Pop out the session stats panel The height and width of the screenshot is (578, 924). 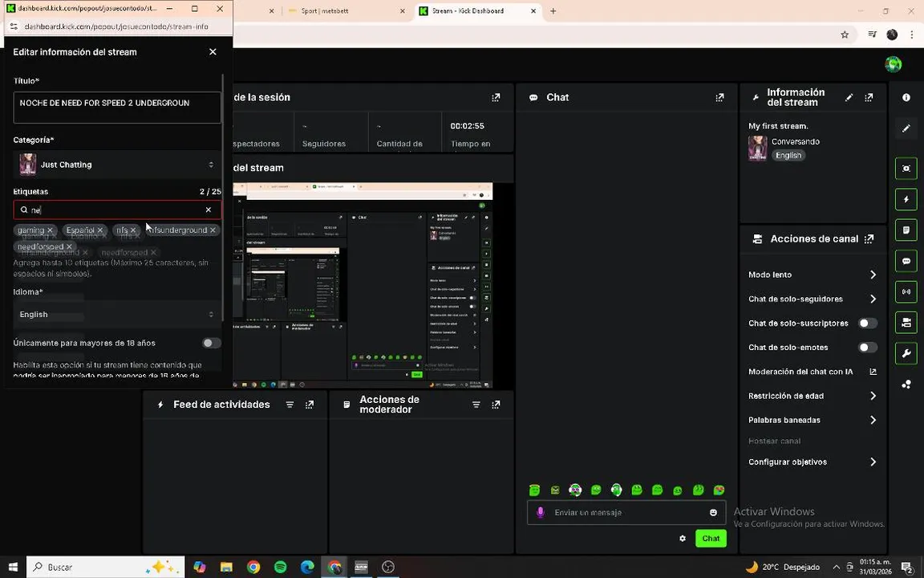tap(496, 97)
